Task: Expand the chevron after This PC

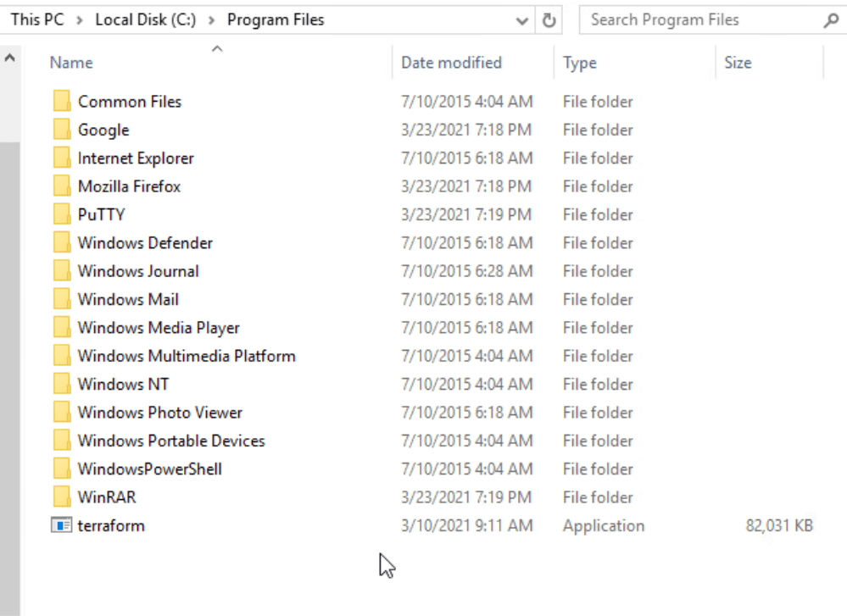Action: (x=79, y=20)
